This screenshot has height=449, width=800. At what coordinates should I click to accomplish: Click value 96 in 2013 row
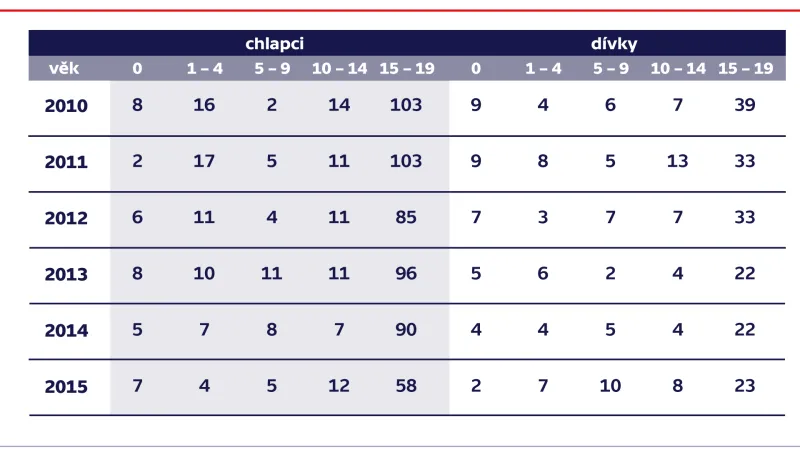pyautogui.click(x=406, y=273)
